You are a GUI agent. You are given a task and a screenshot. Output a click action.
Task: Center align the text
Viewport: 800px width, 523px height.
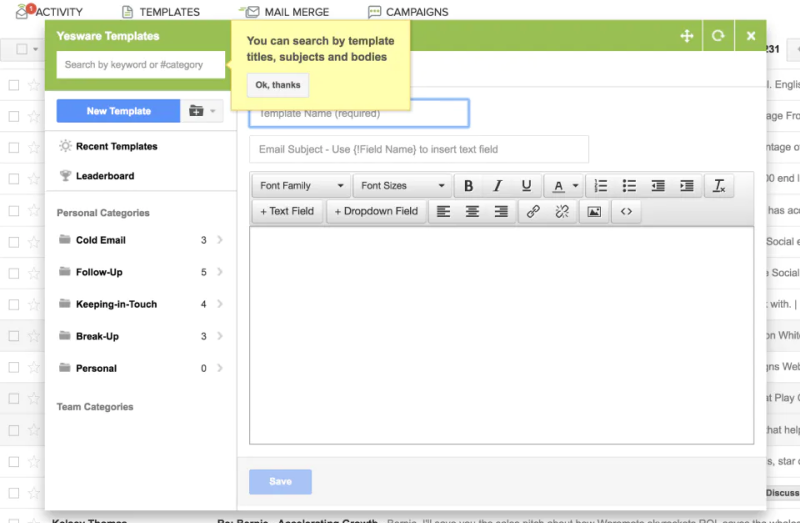point(472,211)
